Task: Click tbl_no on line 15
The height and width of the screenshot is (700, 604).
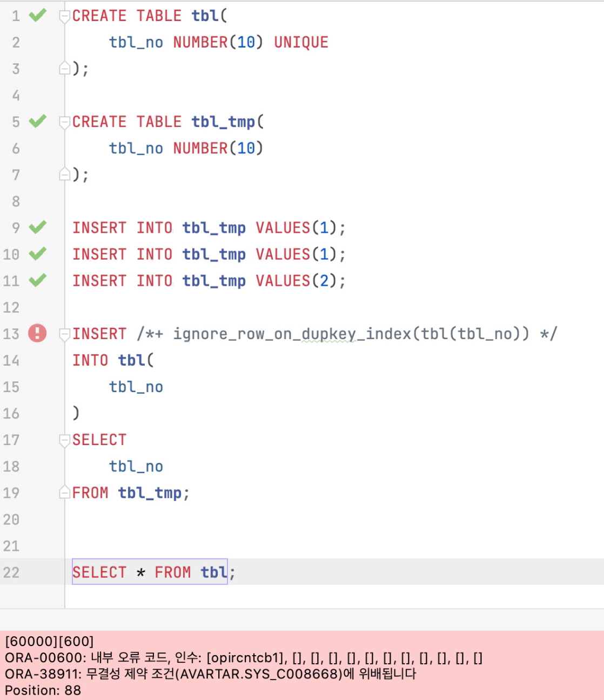Action: click(136, 387)
